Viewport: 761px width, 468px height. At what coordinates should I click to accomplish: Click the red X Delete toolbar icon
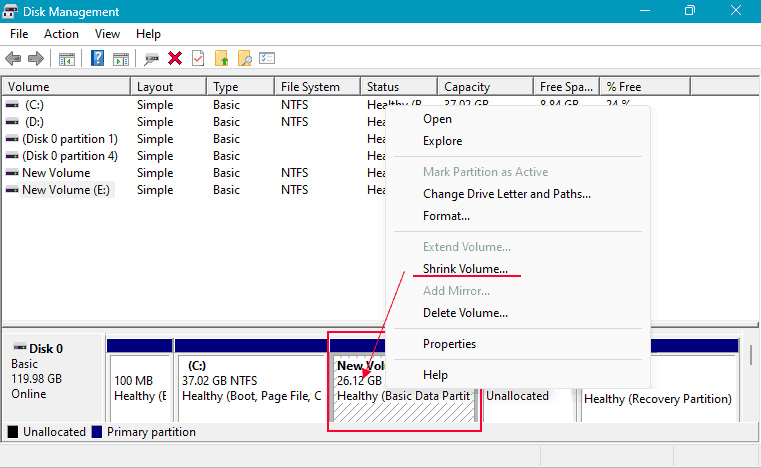(x=175, y=59)
